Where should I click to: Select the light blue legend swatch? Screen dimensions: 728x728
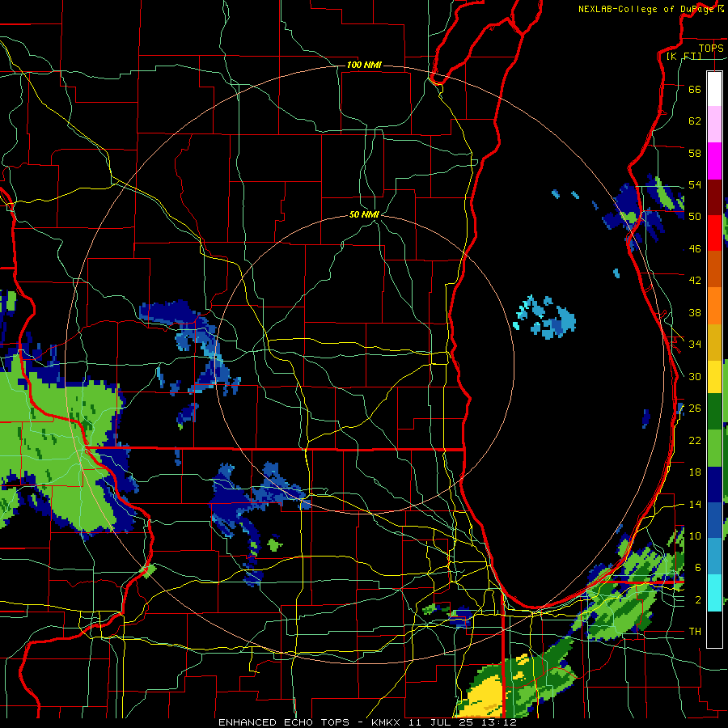click(x=714, y=557)
